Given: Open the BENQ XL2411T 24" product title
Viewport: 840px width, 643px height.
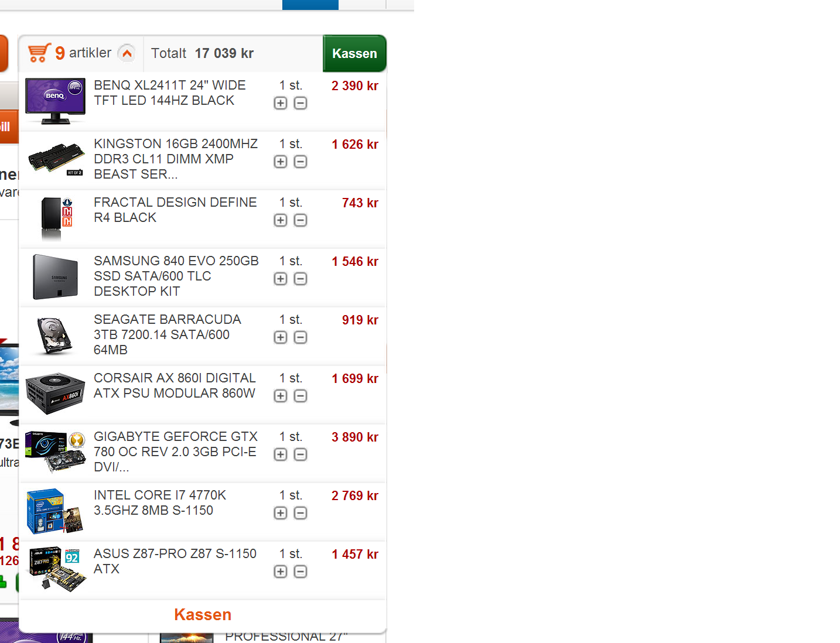Looking at the screenshot, I should [x=170, y=93].
